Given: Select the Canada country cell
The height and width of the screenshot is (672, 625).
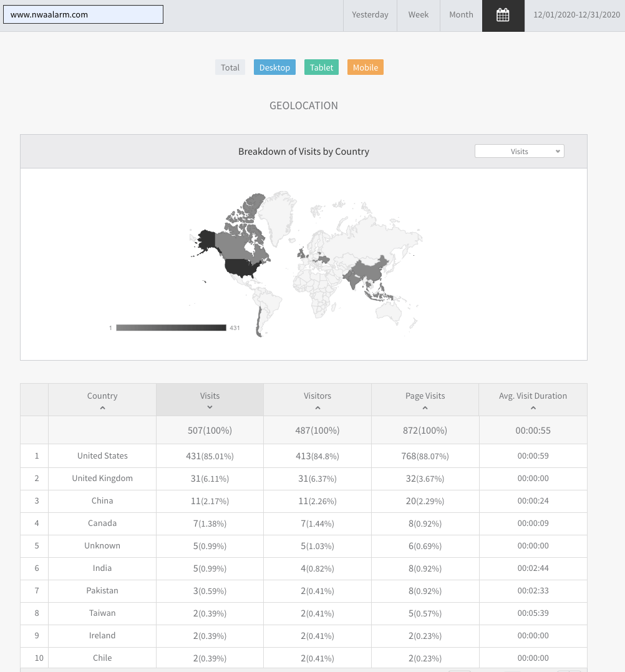Looking at the screenshot, I should click(x=102, y=523).
